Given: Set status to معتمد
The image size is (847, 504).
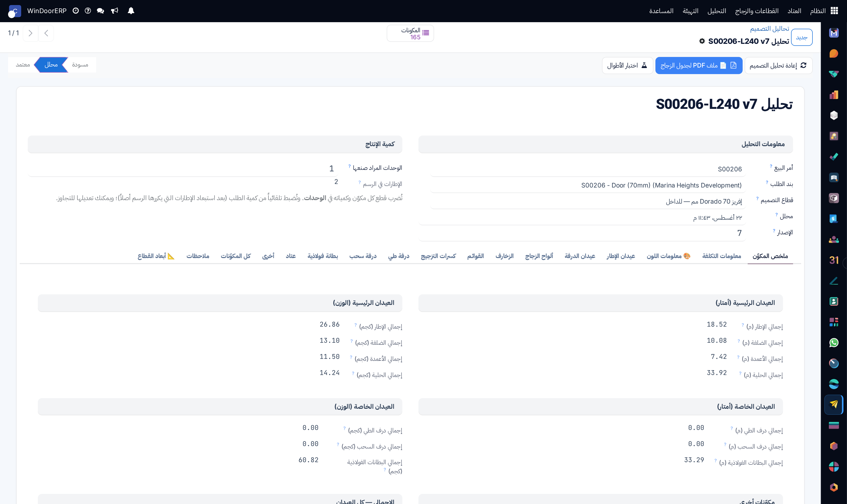Looking at the screenshot, I should tap(23, 65).
